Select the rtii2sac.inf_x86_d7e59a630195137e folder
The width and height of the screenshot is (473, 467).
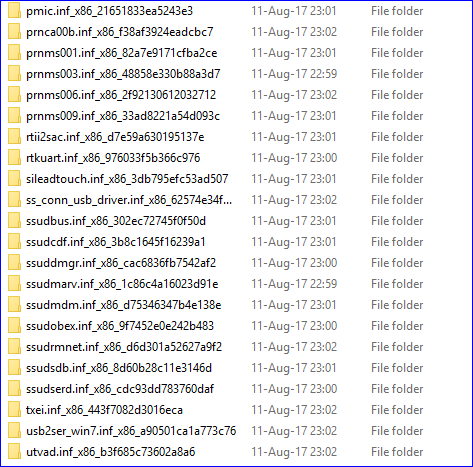(115, 137)
